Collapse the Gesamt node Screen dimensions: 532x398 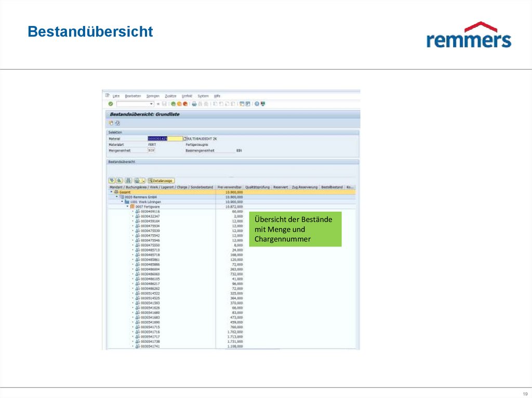pyautogui.click(x=111, y=192)
